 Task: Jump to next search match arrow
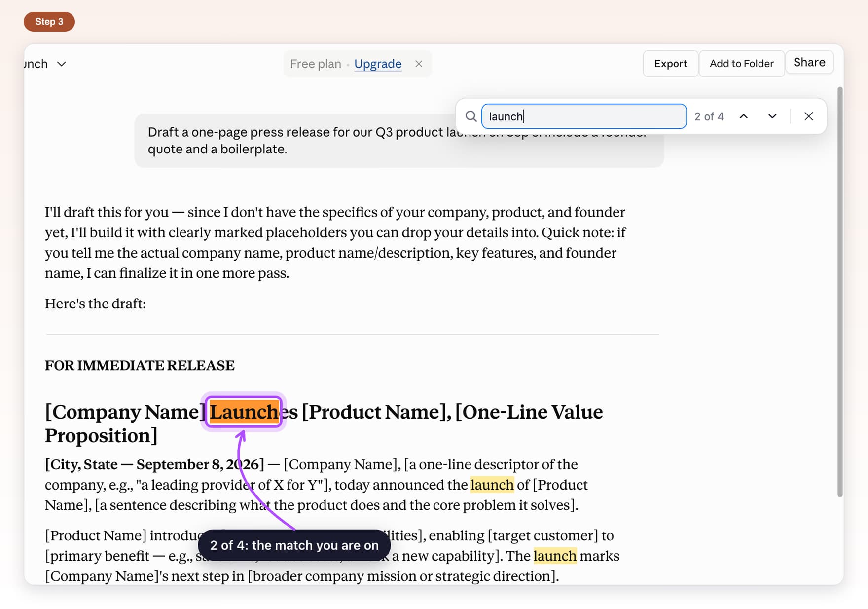(x=772, y=116)
